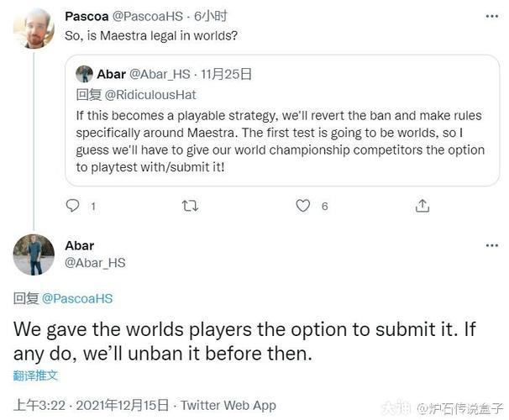Viewport: 509px width, 420px height.
Task: Open the more options menu on Abar's reply
Action: pyautogui.click(x=491, y=245)
